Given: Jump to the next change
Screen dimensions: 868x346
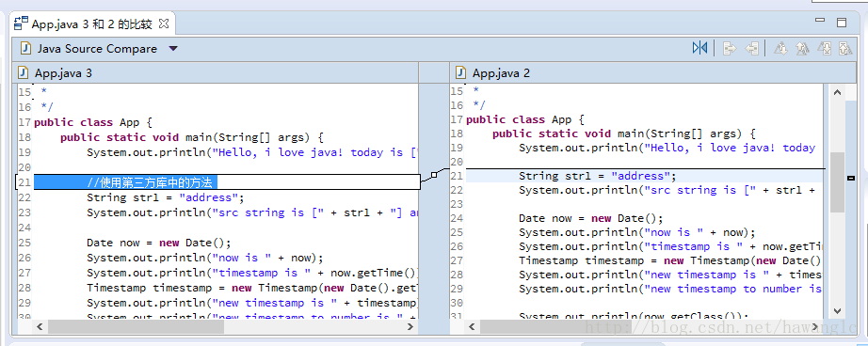Looking at the screenshot, I should [825, 49].
